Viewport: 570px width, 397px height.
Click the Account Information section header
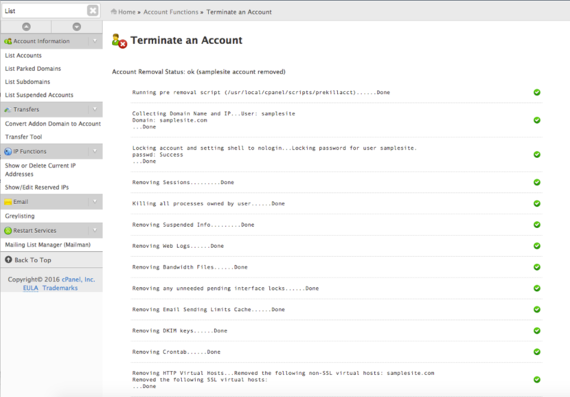click(x=52, y=41)
